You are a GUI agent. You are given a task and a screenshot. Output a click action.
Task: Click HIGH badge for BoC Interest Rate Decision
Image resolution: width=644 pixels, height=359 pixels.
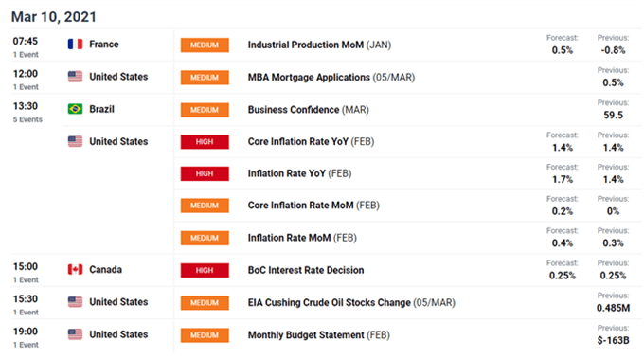click(x=205, y=270)
